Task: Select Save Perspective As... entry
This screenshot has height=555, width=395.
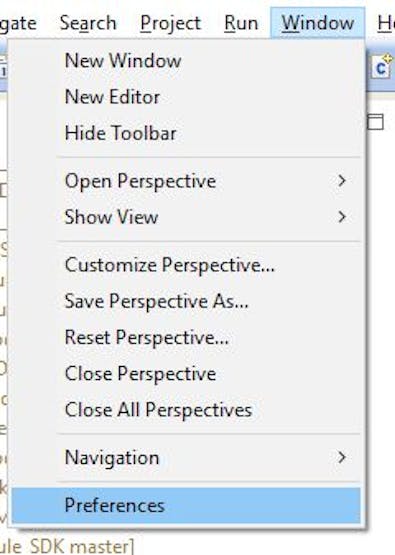Action: click(x=186, y=301)
